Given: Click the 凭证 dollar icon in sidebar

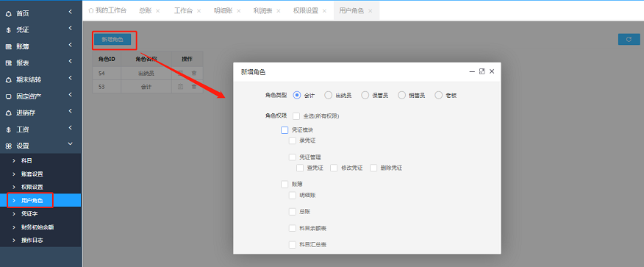Looking at the screenshot, I should tap(8, 30).
